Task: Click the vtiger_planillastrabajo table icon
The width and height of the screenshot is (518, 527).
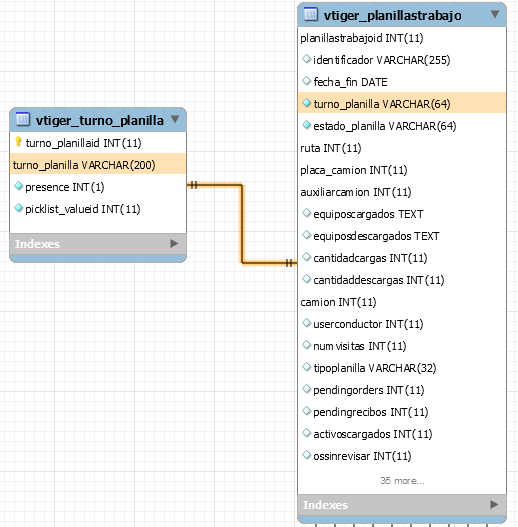Action: [x=311, y=14]
